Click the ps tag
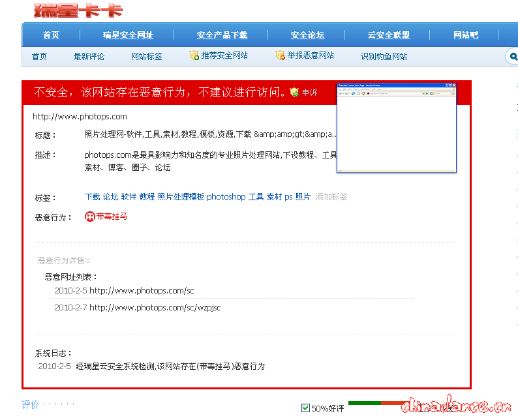 [288, 197]
